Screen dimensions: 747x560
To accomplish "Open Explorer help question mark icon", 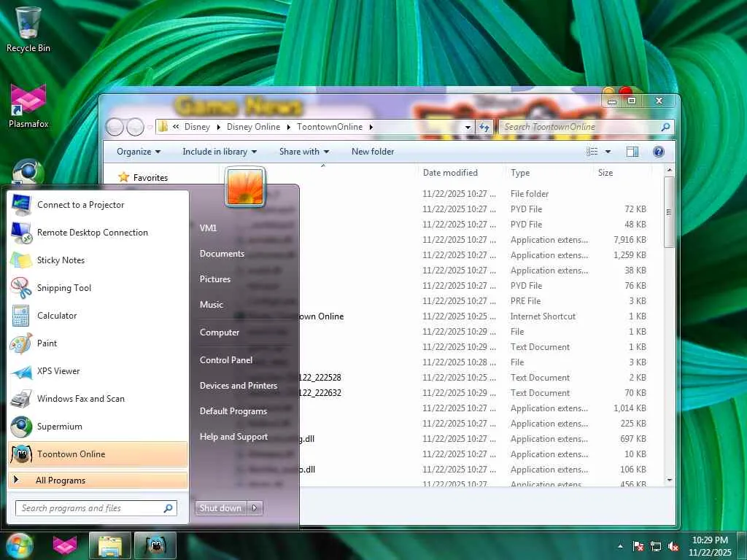I will tap(659, 152).
